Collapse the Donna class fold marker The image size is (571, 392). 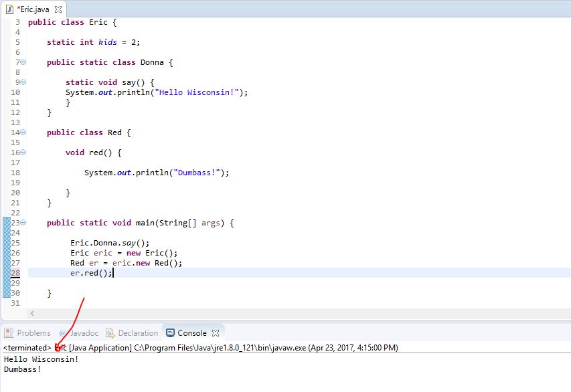22,62
